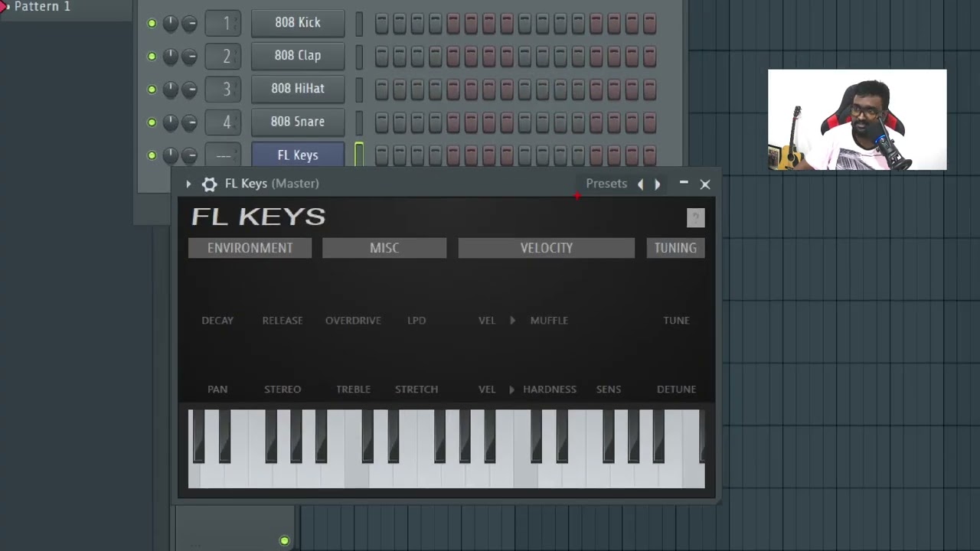Mute the FL Keys channel green LED

coord(152,155)
